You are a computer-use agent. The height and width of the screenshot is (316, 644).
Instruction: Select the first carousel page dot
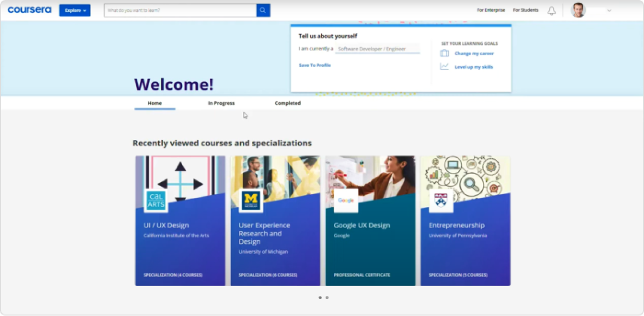coord(320,298)
